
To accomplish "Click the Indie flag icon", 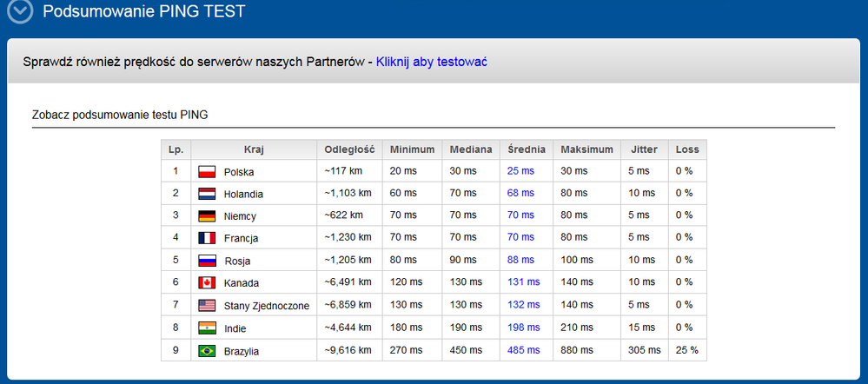I will point(207,328).
